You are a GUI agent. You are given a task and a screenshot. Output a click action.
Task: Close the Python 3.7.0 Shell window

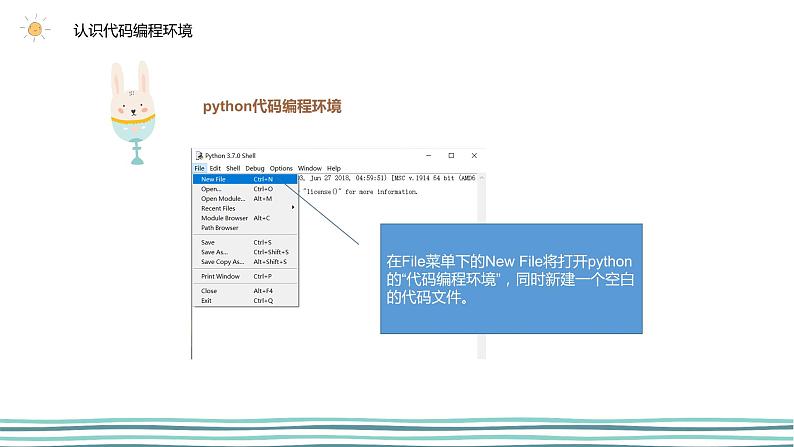474,155
